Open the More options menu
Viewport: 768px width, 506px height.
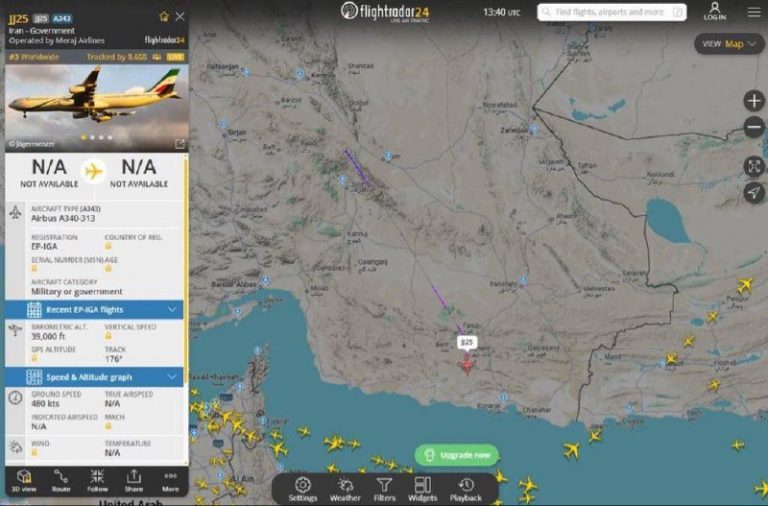pyautogui.click(x=170, y=481)
